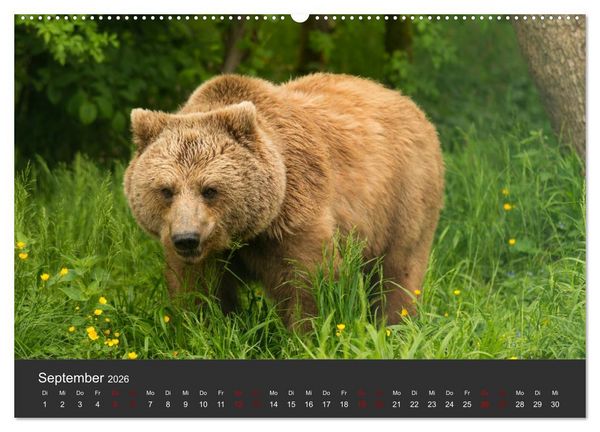Select date 7 in the calendar row
The image size is (600, 432).
[x=150, y=404]
